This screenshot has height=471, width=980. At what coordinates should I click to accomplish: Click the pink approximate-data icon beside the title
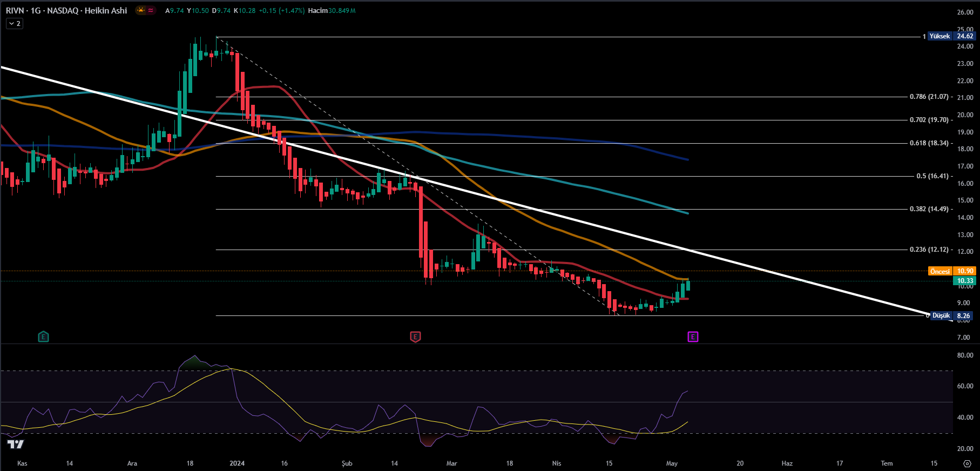(x=151, y=10)
